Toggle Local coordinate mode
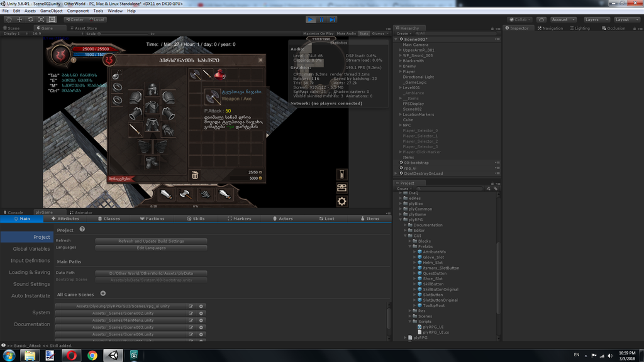This screenshot has width=644, height=362. [x=97, y=19]
